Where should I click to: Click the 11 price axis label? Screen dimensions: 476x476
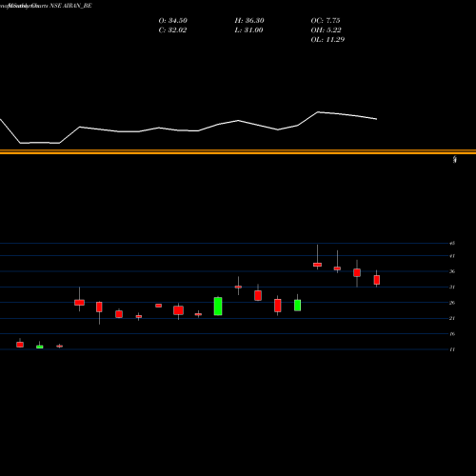click(x=452, y=349)
